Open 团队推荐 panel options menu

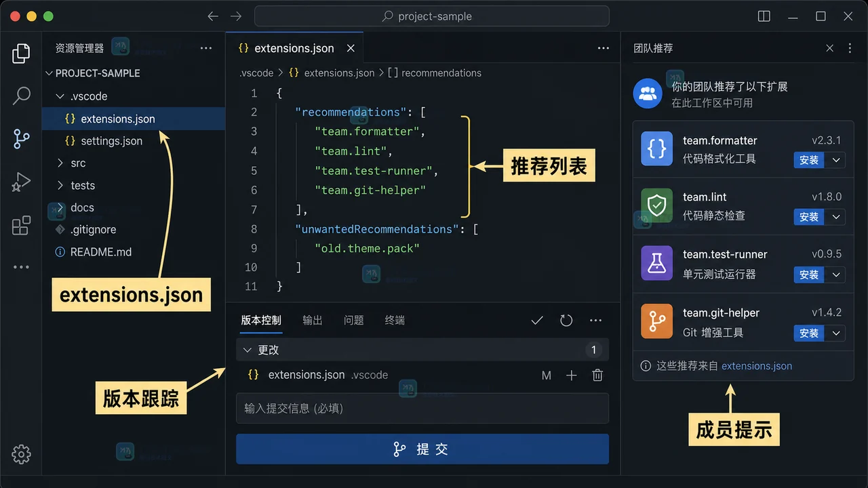(x=850, y=48)
